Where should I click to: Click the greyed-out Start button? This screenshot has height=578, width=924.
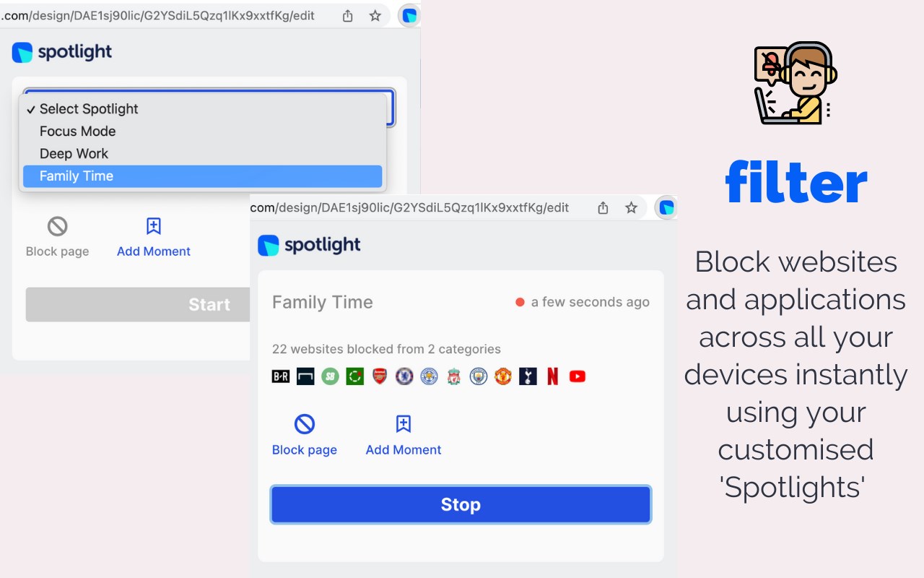[x=138, y=304]
